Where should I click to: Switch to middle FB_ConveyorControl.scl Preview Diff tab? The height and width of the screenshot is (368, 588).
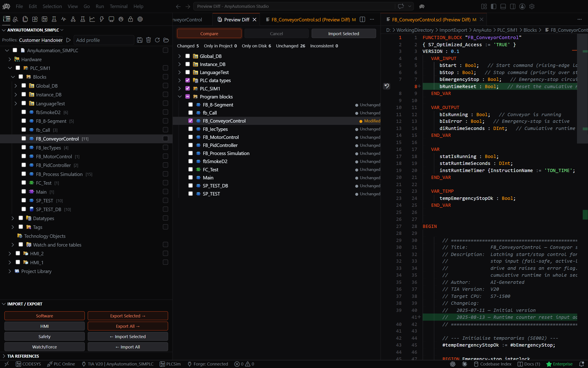311,20
